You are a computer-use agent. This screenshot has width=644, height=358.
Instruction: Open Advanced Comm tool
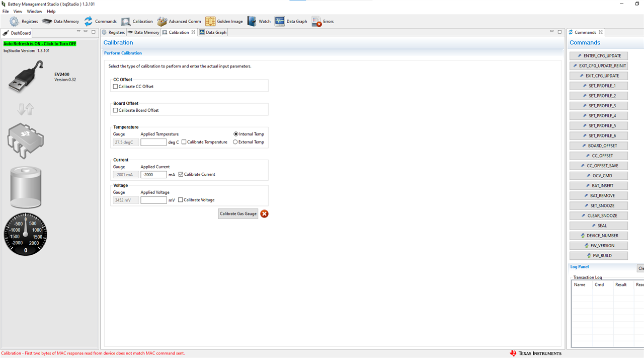(179, 21)
